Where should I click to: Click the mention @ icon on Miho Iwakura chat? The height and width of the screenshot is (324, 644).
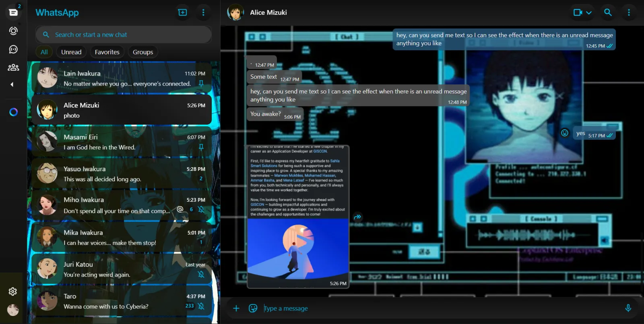click(x=180, y=209)
